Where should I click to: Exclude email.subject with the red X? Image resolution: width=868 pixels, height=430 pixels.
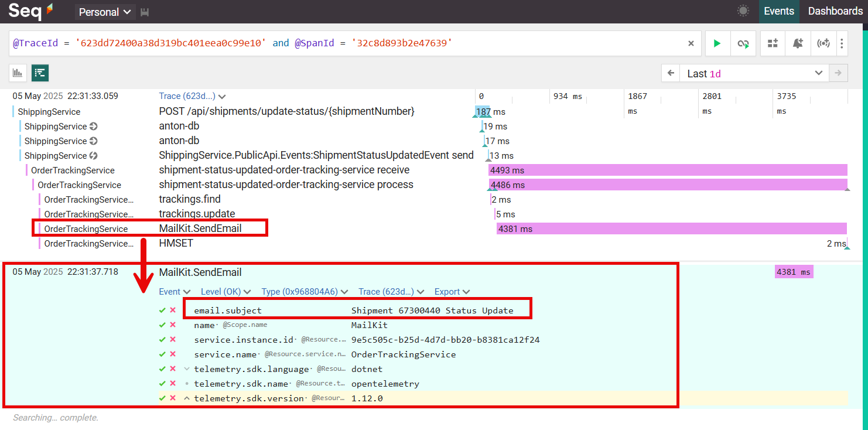[x=173, y=310]
